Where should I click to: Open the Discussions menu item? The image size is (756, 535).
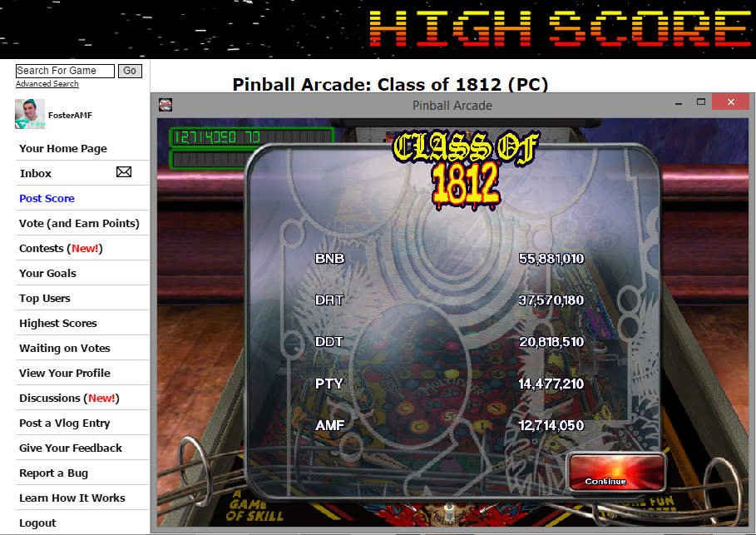point(69,398)
